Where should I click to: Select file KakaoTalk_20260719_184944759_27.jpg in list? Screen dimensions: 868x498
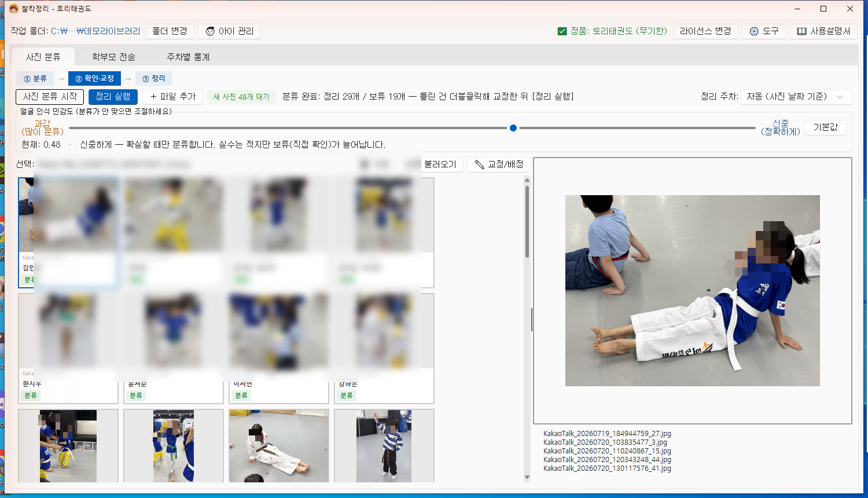607,434
